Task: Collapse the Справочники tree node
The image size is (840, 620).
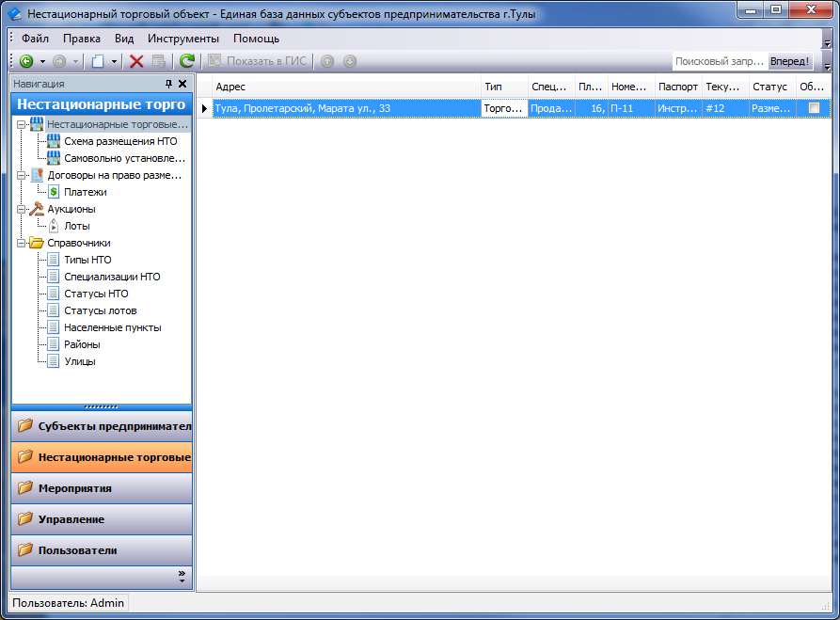Action: [x=21, y=243]
